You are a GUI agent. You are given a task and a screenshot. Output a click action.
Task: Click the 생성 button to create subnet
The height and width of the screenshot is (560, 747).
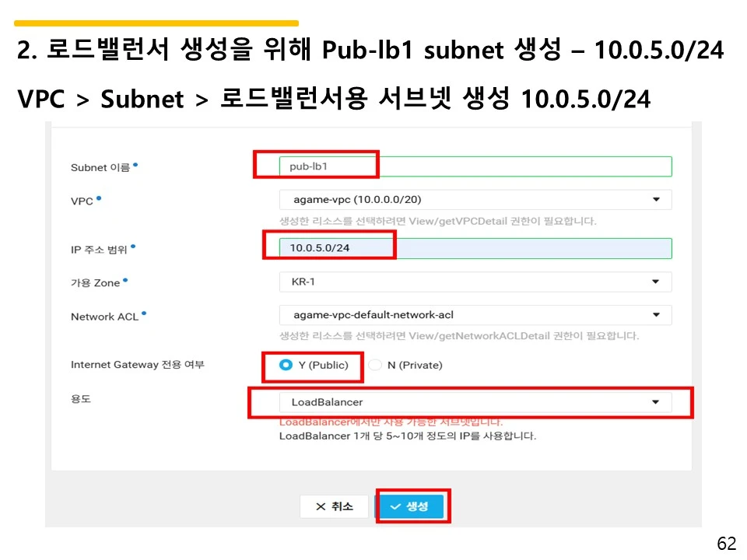412,506
